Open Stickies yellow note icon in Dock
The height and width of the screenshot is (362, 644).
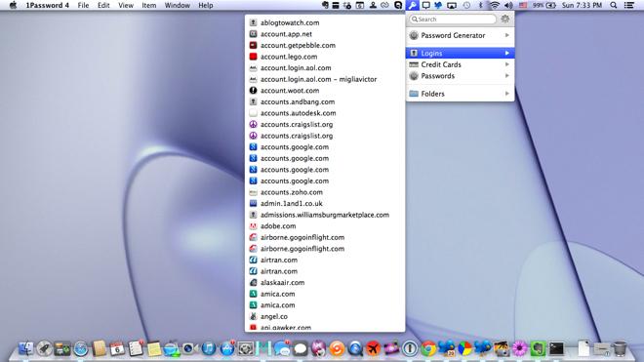[x=154, y=349]
